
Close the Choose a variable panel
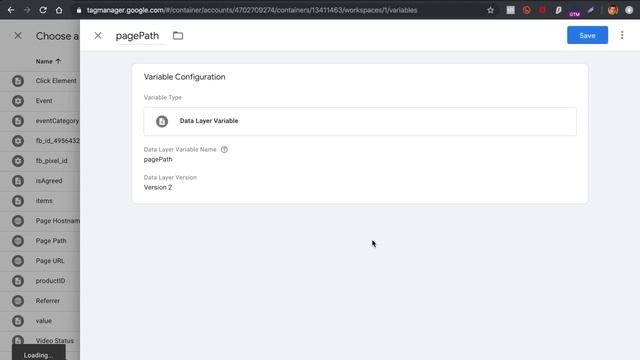pyautogui.click(x=18, y=36)
